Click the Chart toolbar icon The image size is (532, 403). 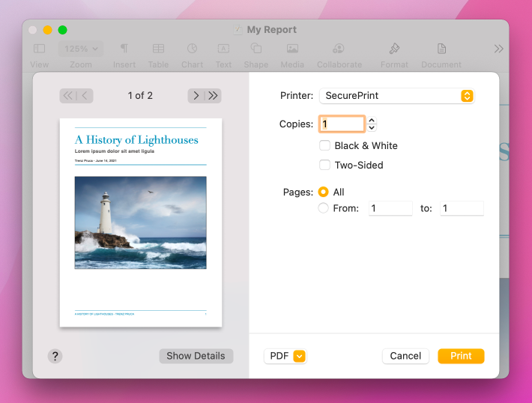(x=192, y=49)
